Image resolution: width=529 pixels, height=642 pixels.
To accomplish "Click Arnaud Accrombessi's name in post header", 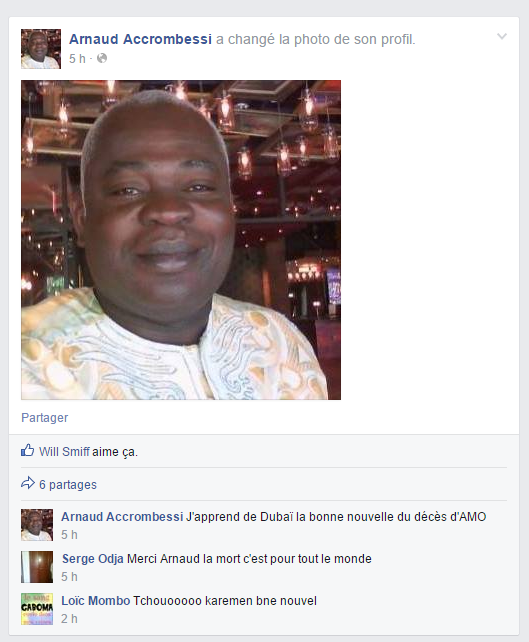I will click(140, 39).
